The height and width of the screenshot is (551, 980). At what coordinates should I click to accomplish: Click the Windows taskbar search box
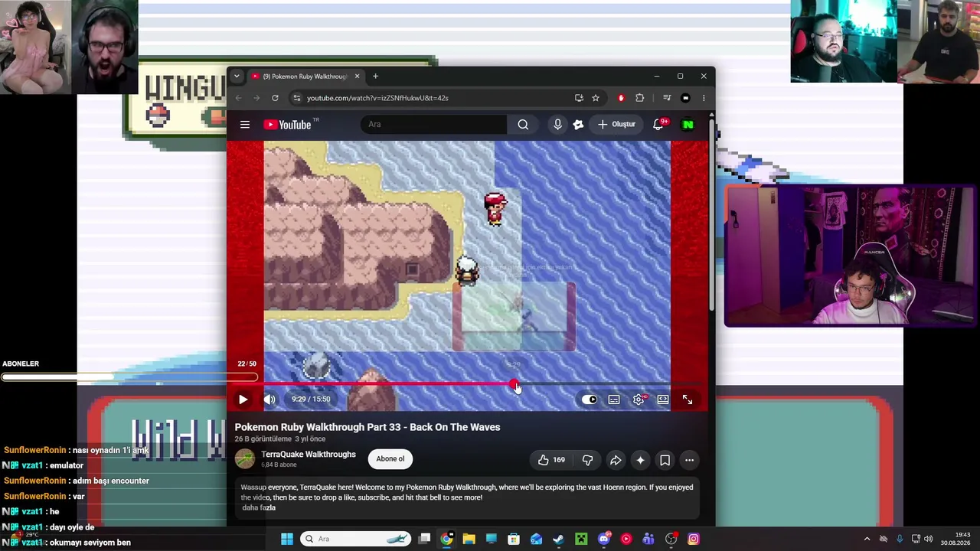point(356,539)
